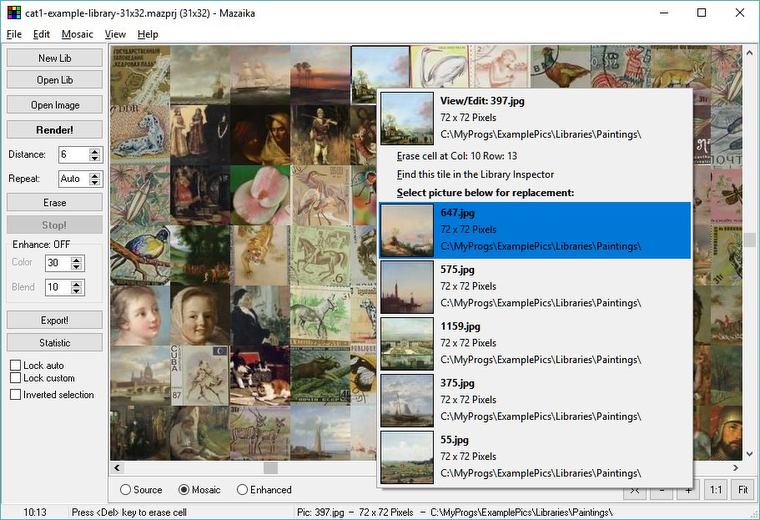The height and width of the screenshot is (520, 760).
Task: Pick the 1159.jpg thumbnail image
Action: point(407,344)
